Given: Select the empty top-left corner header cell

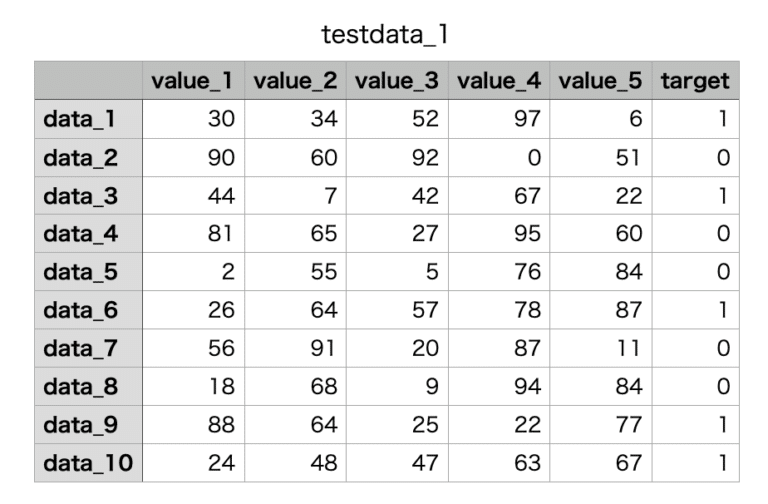Looking at the screenshot, I should point(88,81).
